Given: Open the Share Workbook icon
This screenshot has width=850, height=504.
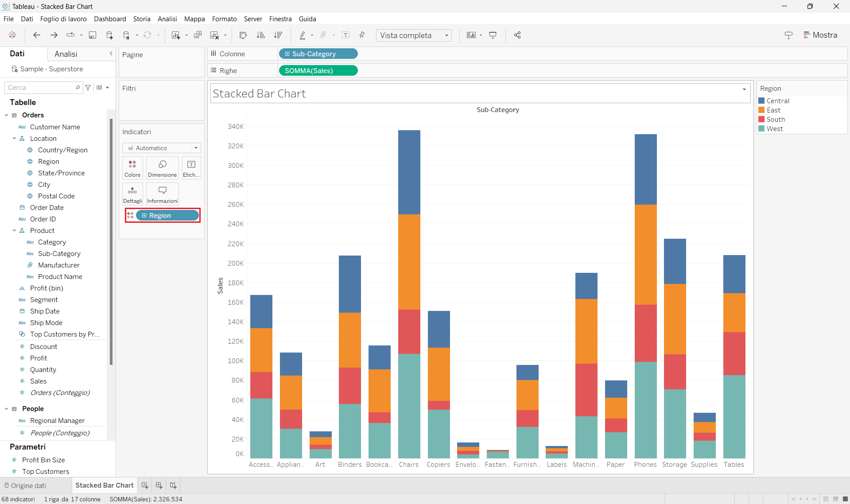Looking at the screenshot, I should (517, 35).
